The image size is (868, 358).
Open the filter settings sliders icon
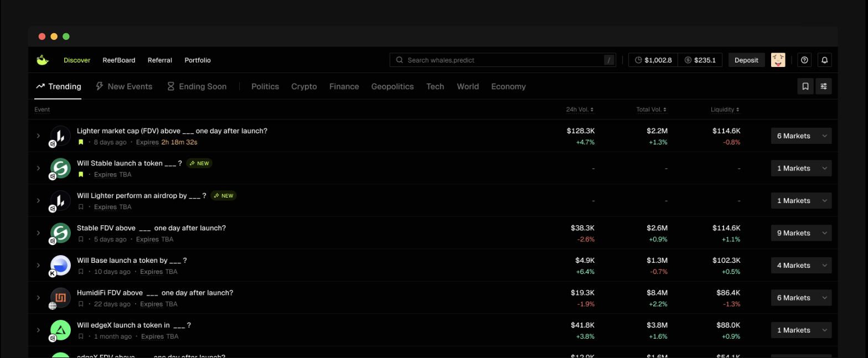point(824,86)
